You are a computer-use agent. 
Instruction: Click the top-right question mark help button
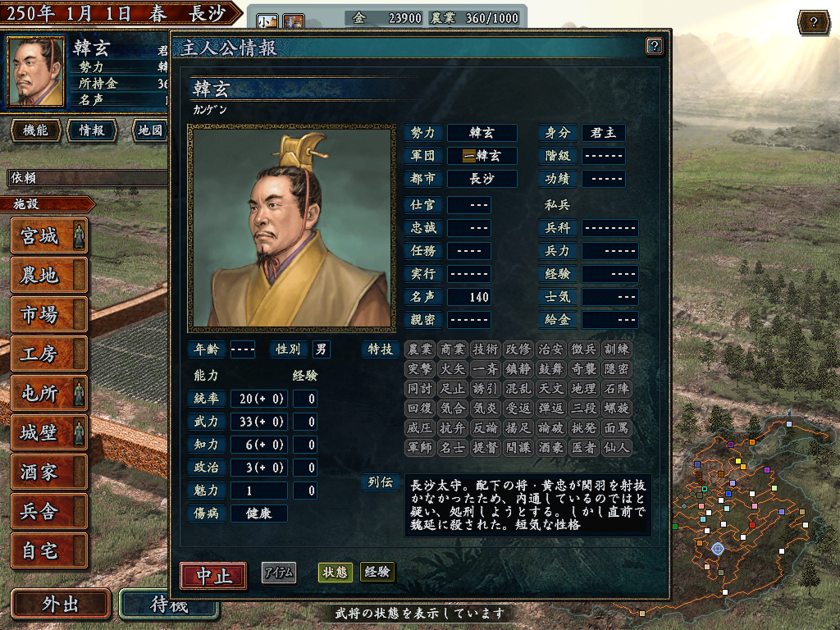coord(813,22)
